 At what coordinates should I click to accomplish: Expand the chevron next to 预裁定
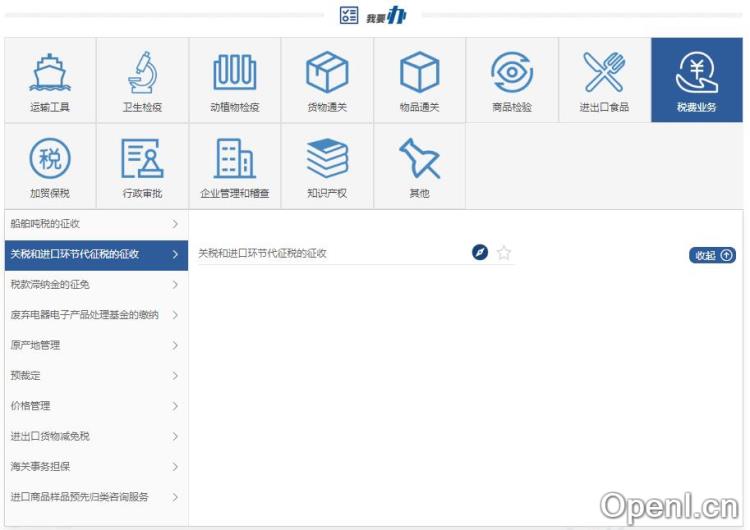(x=175, y=375)
